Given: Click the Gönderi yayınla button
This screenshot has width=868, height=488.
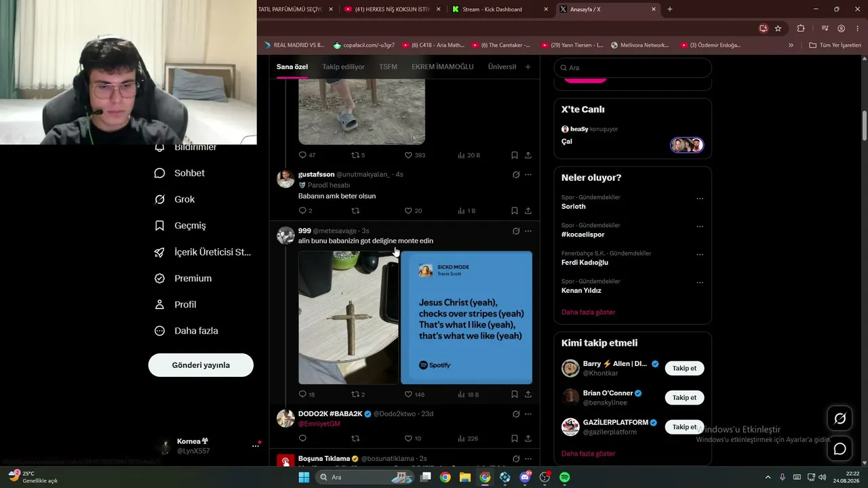Looking at the screenshot, I should click(x=201, y=365).
